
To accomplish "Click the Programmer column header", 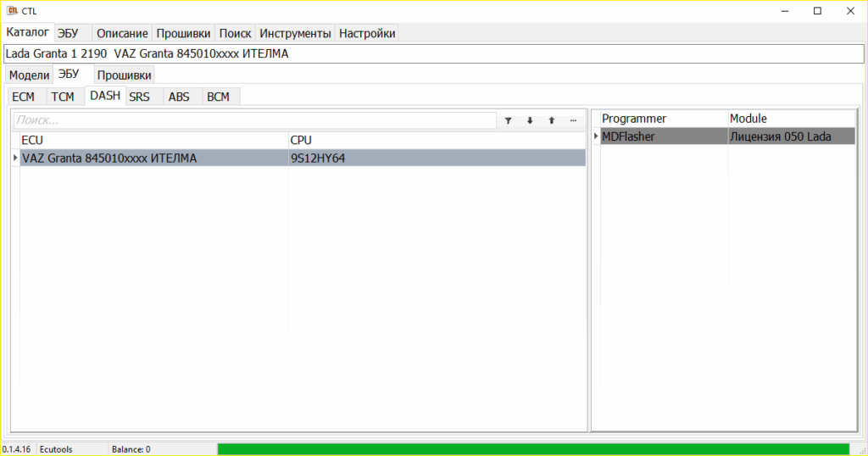I will pos(664,119).
